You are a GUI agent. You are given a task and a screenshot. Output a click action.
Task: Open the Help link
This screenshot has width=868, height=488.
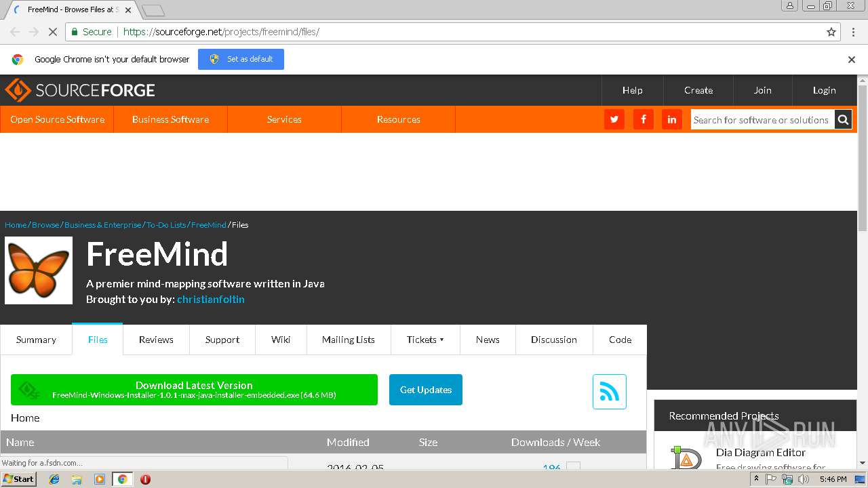[632, 90]
